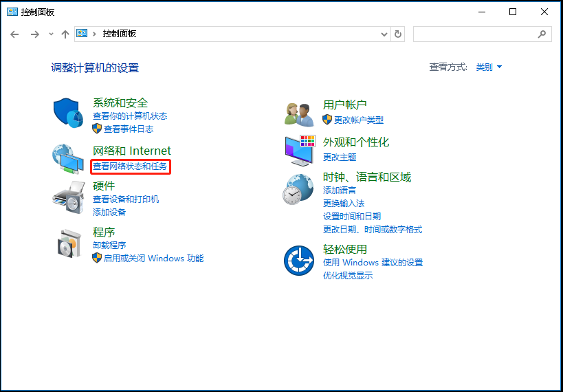563x392 pixels.
Task: Open 用户帐户 heading
Action: [x=344, y=105]
